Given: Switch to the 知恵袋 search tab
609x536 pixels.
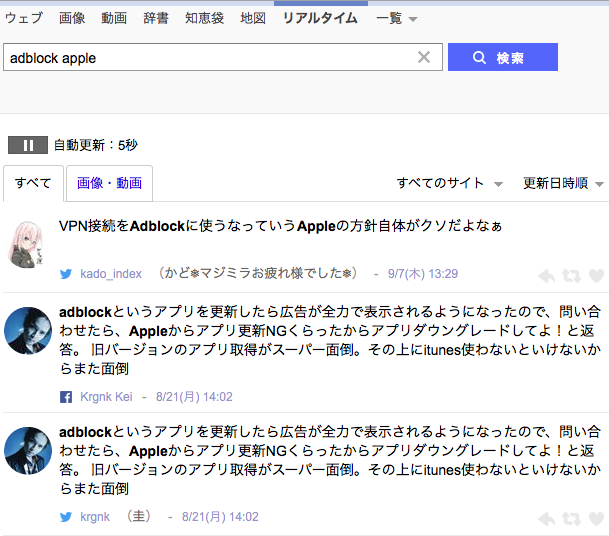Looking at the screenshot, I should pyautogui.click(x=204, y=18).
